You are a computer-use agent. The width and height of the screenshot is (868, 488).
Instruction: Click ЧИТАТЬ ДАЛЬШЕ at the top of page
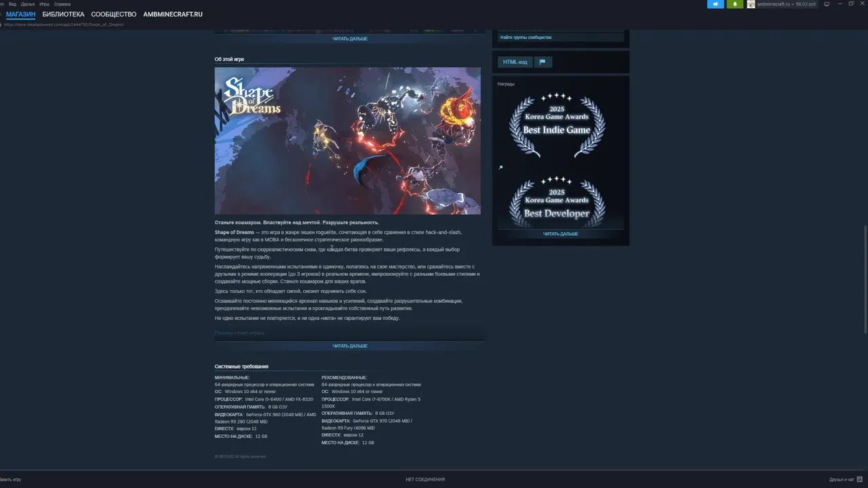(350, 39)
